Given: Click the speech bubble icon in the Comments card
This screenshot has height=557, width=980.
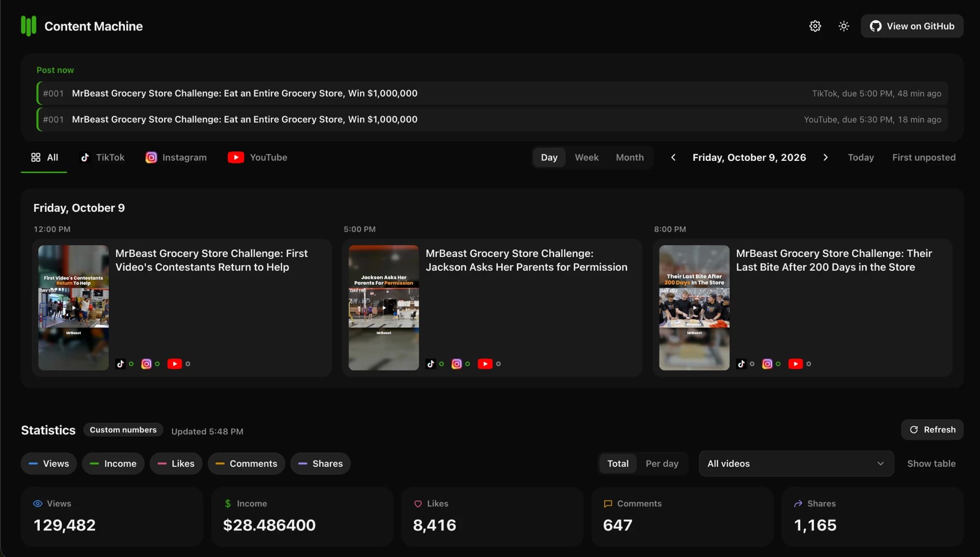Looking at the screenshot, I should tap(608, 504).
